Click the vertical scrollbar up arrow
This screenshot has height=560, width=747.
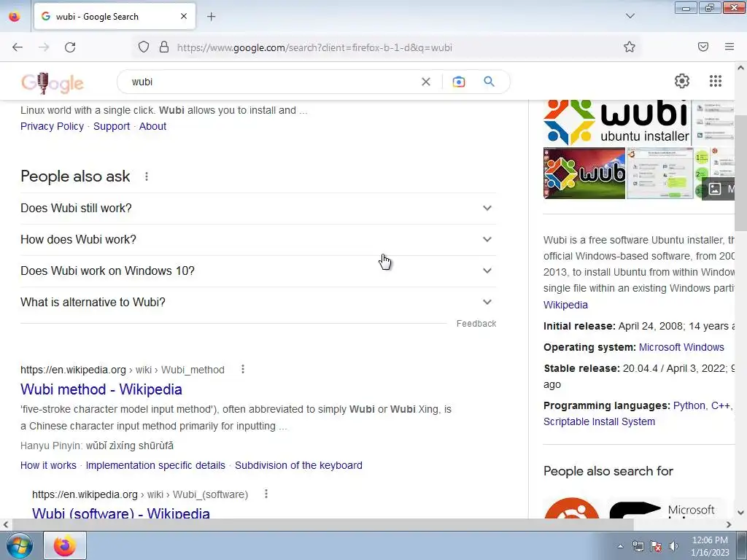[741, 68]
